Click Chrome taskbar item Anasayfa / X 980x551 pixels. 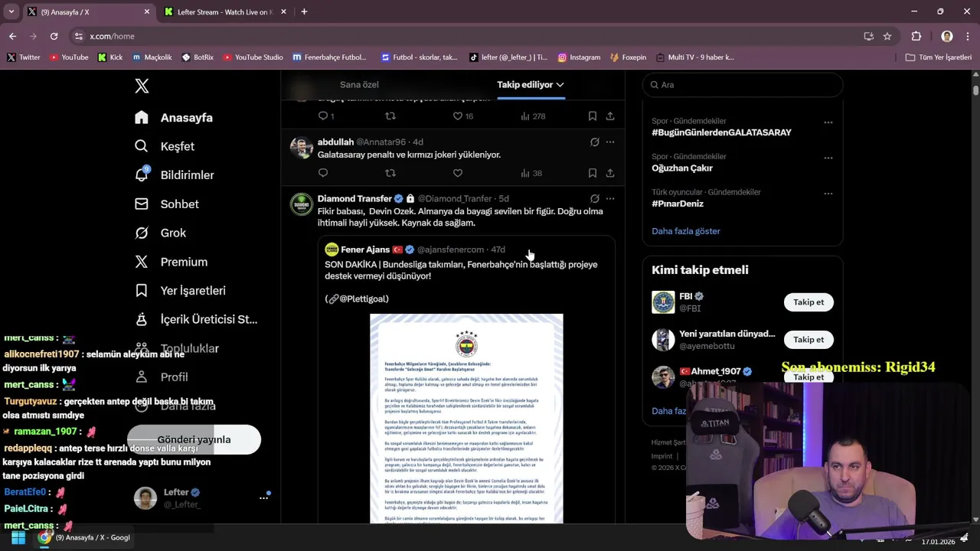84,538
